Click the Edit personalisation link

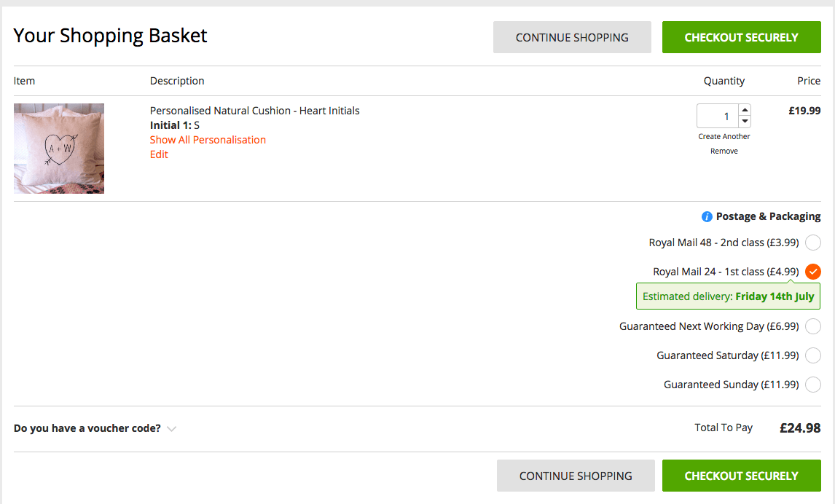(159, 154)
